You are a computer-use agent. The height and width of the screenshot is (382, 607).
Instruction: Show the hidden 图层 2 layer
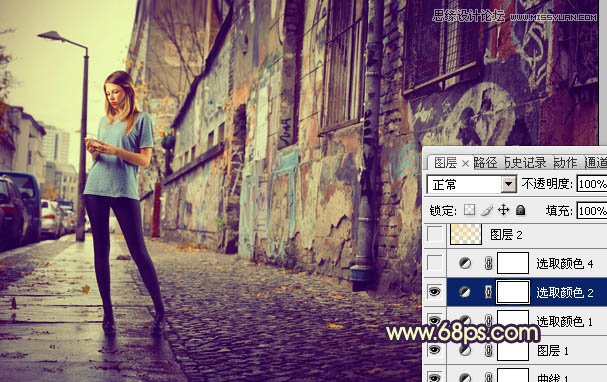pyautogui.click(x=435, y=235)
